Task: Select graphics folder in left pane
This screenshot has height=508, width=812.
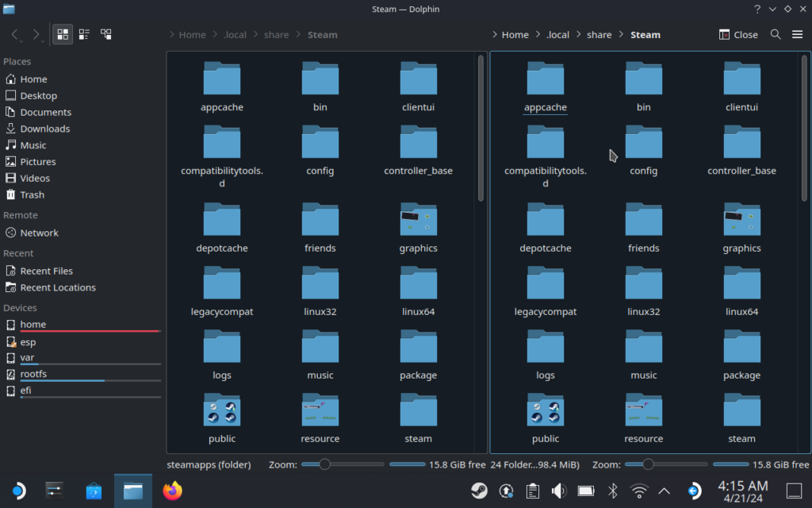Action: click(x=418, y=228)
